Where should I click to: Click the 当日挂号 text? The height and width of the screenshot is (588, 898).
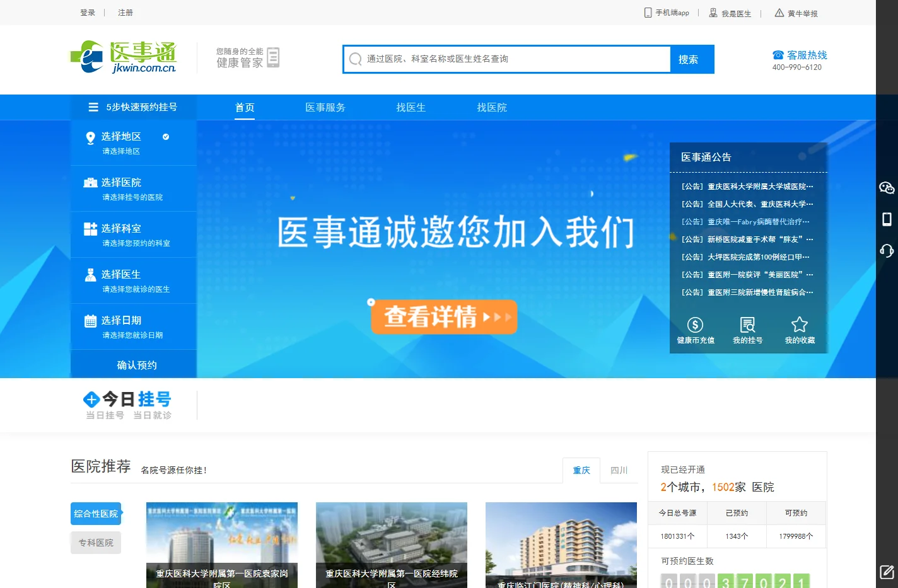click(105, 415)
